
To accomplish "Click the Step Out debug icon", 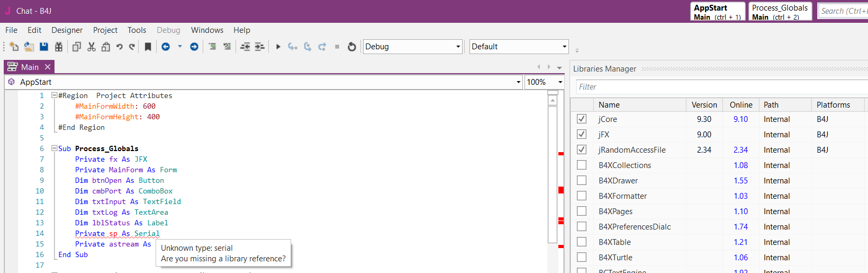I will [322, 47].
